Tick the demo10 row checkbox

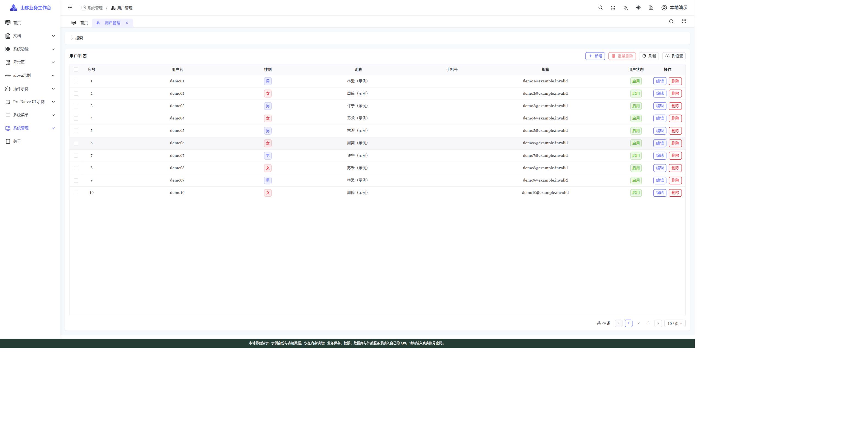click(76, 193)
